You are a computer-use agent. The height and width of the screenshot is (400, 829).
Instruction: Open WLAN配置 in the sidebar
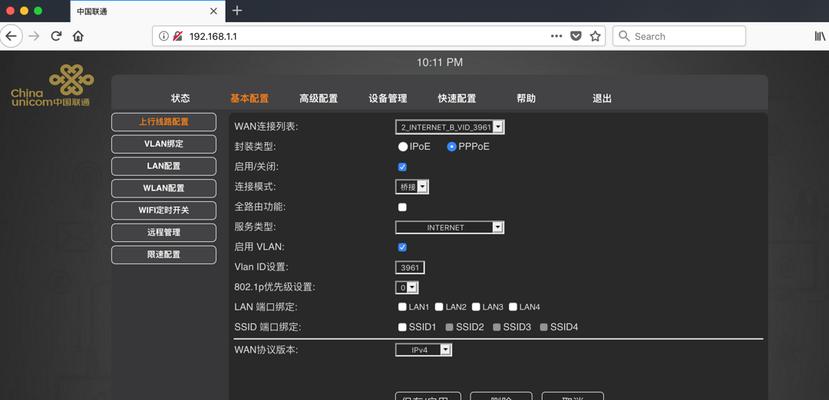point(164,188)
